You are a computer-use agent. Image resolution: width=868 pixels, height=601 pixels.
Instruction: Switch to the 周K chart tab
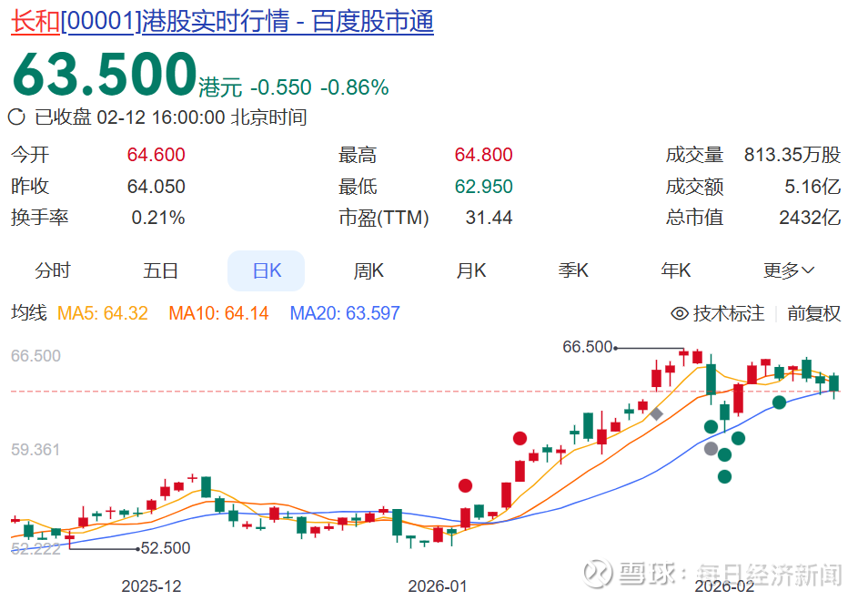coord(368,270)
